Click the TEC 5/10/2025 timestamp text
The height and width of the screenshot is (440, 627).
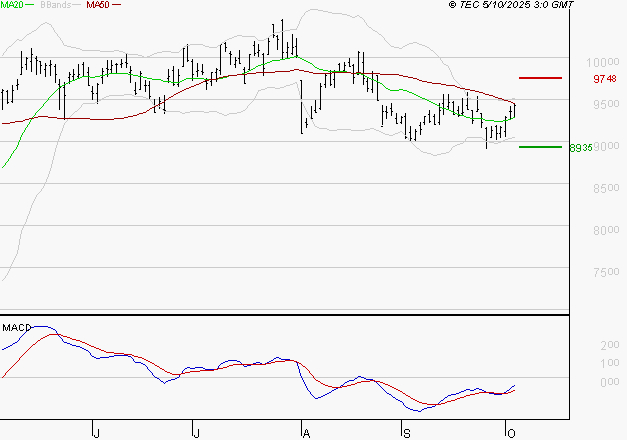click(511, 5)
